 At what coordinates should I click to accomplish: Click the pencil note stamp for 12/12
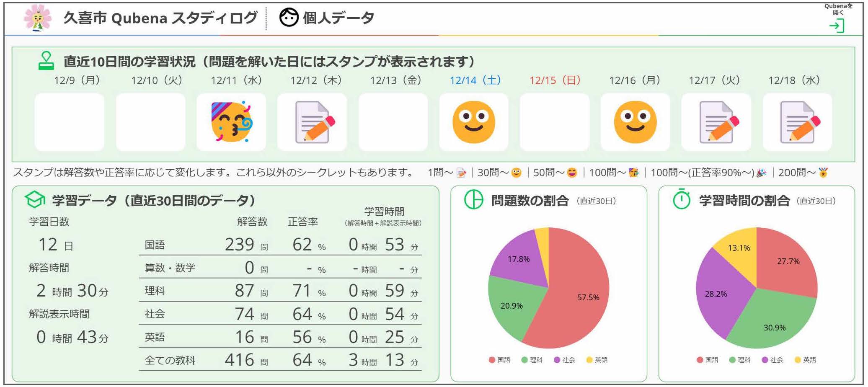click(x=312, y=122)
